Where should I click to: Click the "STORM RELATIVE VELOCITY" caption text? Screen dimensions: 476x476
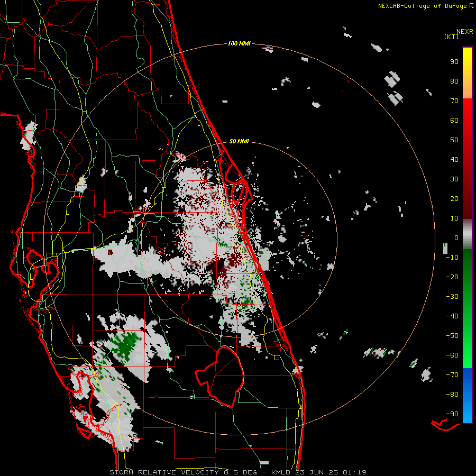[x=164, y=472]
